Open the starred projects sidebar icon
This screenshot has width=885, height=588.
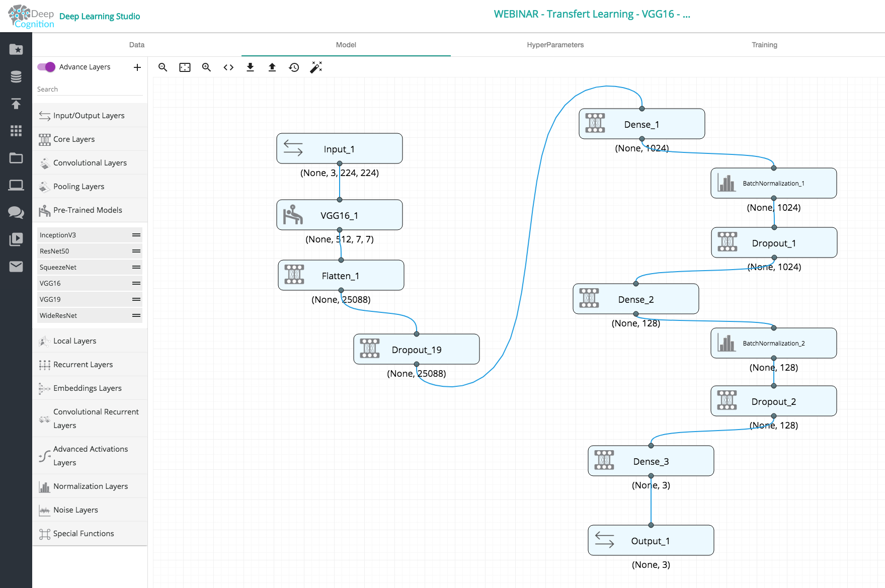coord(16,49)
